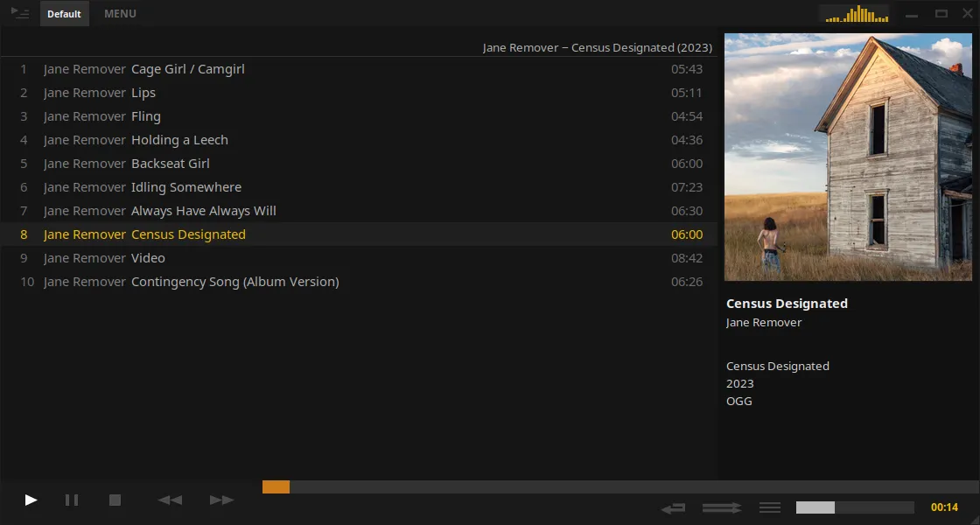Maximize the player window
This screenshot has width=980, height=525.
click(x=941, y=14)
